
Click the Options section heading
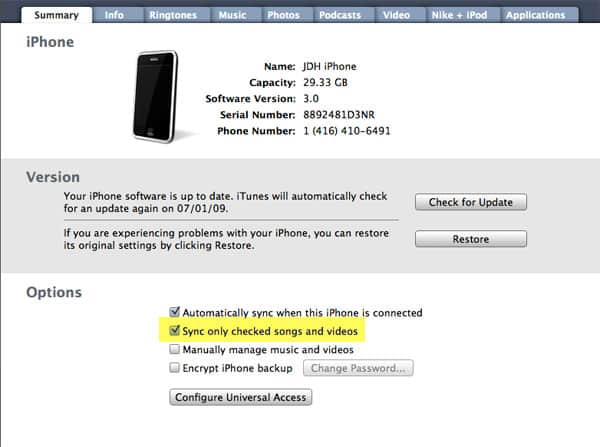pyautogui.click(x=54, y=292)
